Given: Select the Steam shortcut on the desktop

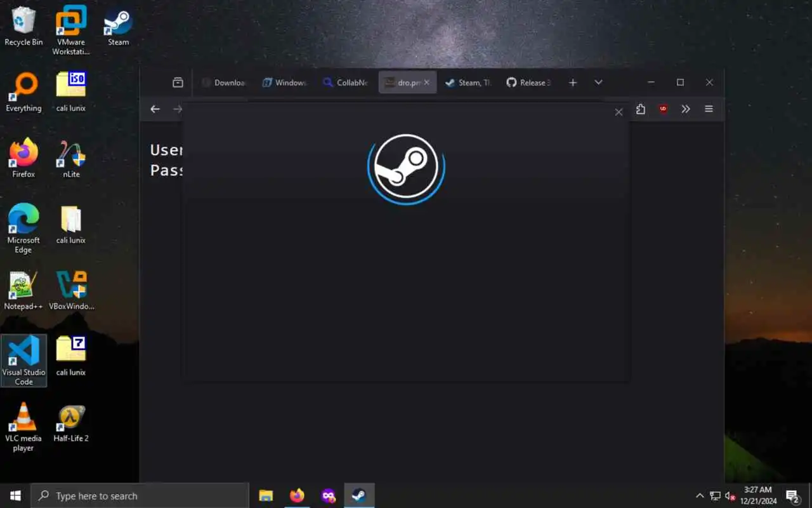Looking at the screenshot, I should coord(118,26).
